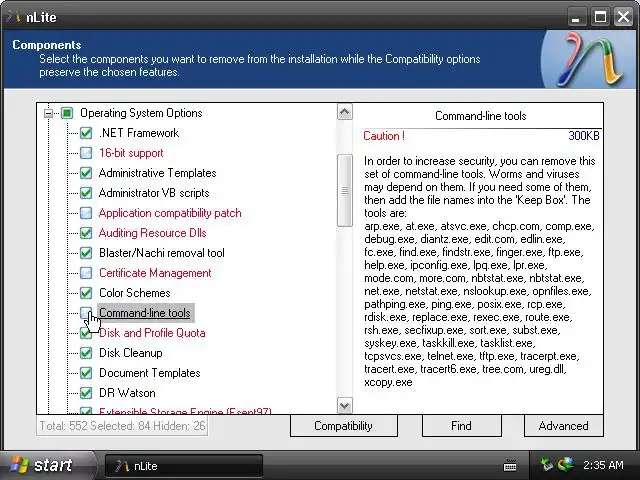Click the tree scrollbar up arrow
Image resolution: width=640 pixels, height=480 pixels.
[344, 112]
